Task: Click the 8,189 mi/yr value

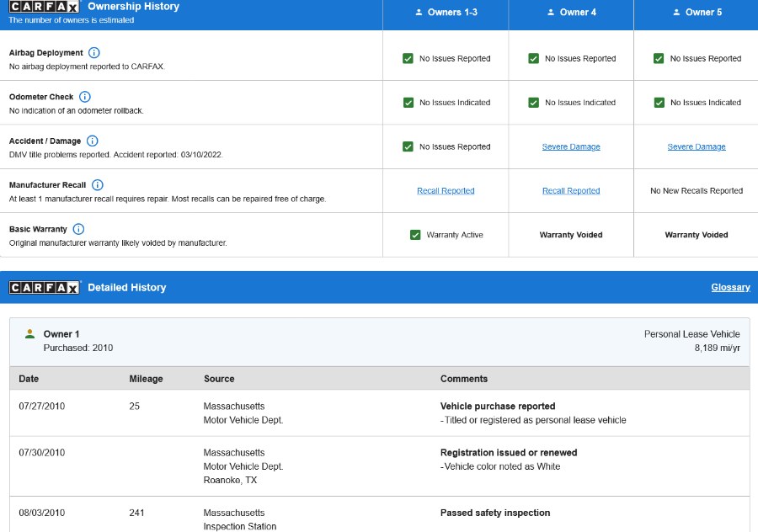Action: click(x=718, y=348)
